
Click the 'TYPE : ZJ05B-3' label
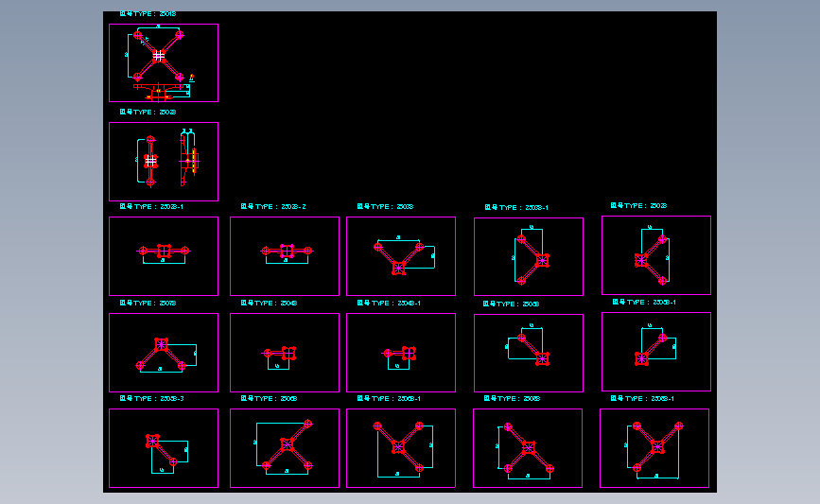pos(152,398)
